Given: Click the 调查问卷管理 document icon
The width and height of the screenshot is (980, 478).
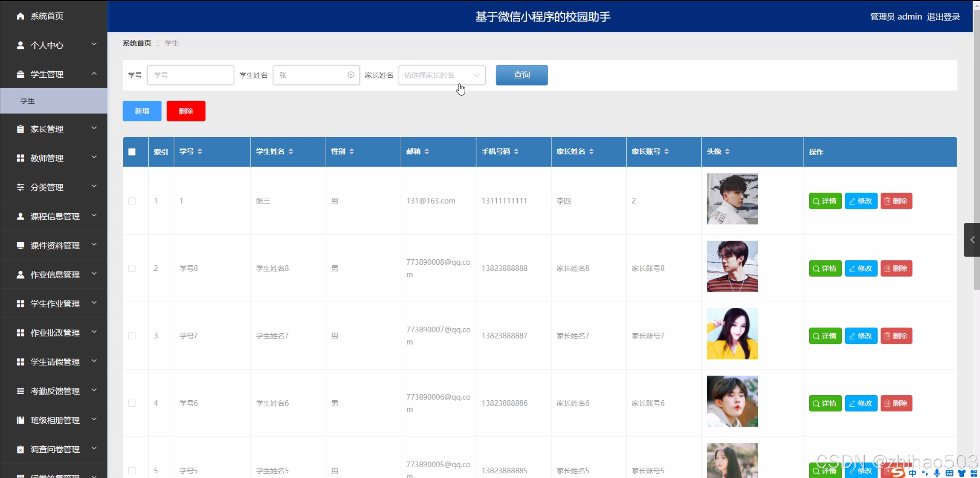Looking at the screenshot, I should (20, 449).
